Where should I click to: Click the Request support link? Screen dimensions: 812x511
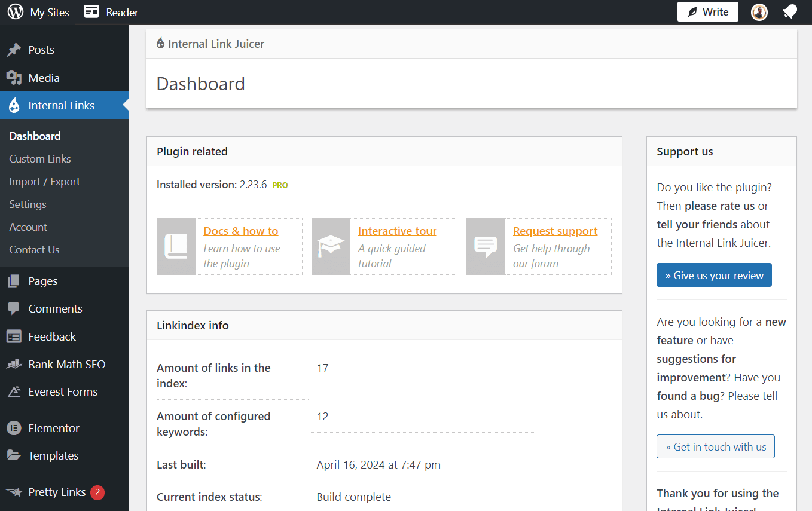click(555, 231)
